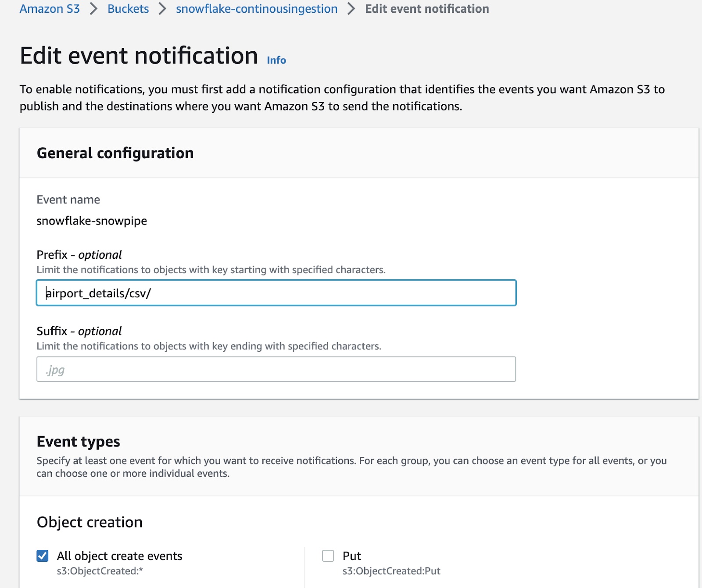The width and height of the screenshot is (702, 588).
Task: Open the snowflake-continousingestion bucket breadcrumb
Action: click(257, 8)
